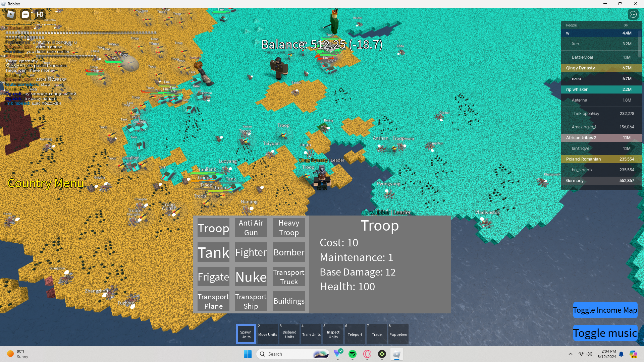Click the HD graphics icon
Viewport: 644px width, 362px height.
40,14
